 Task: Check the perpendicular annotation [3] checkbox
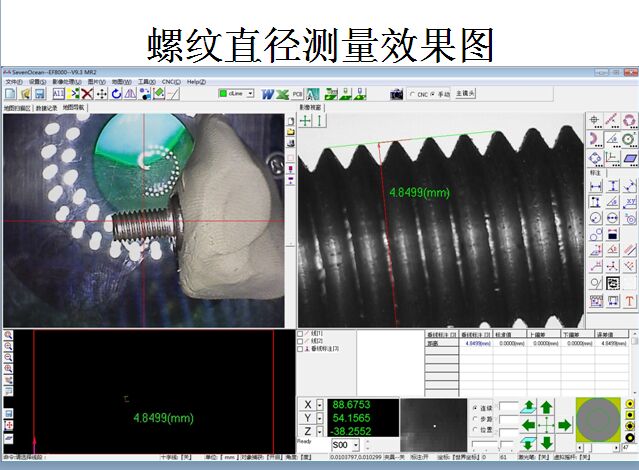300,349
